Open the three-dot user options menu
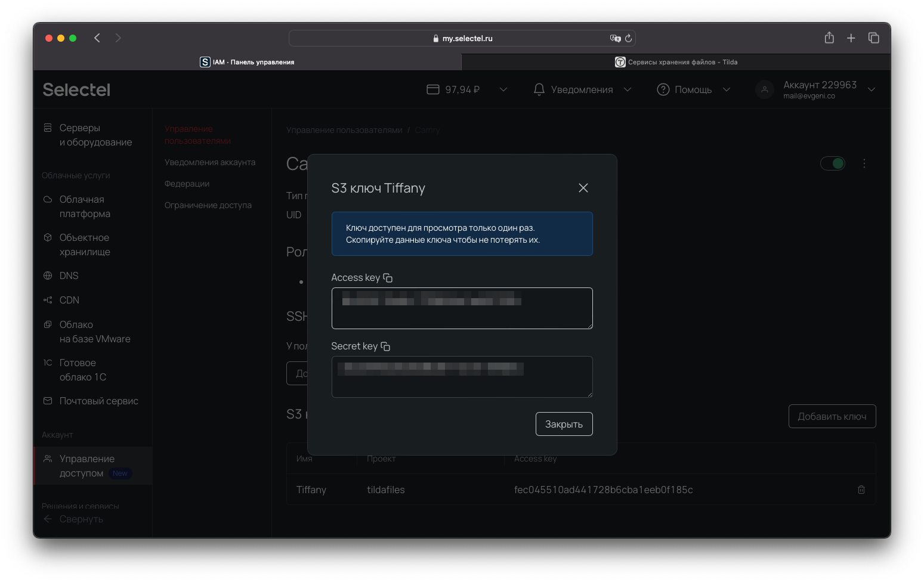Image resolution: width=924 pixels, height=582 pixels. coord(864,163)
